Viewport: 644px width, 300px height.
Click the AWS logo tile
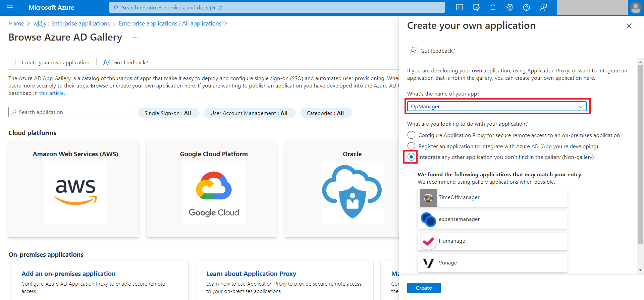75,192
